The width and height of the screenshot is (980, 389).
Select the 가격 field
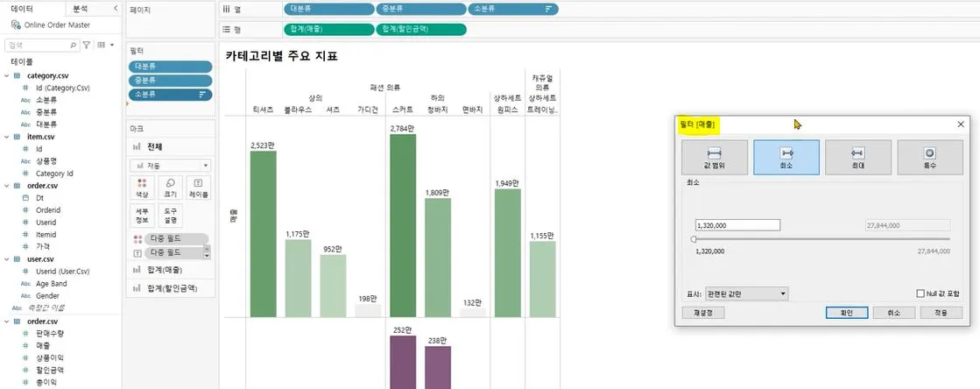(x=43, y=246)
